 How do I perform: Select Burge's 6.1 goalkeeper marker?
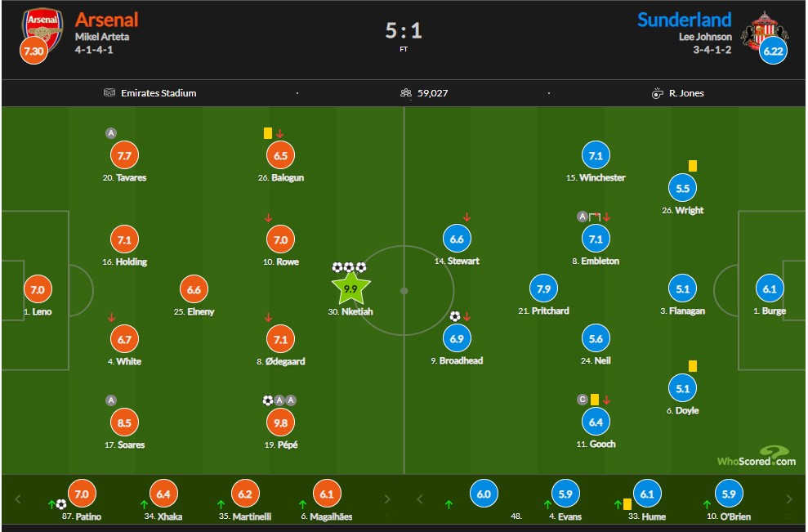(770, 288)
